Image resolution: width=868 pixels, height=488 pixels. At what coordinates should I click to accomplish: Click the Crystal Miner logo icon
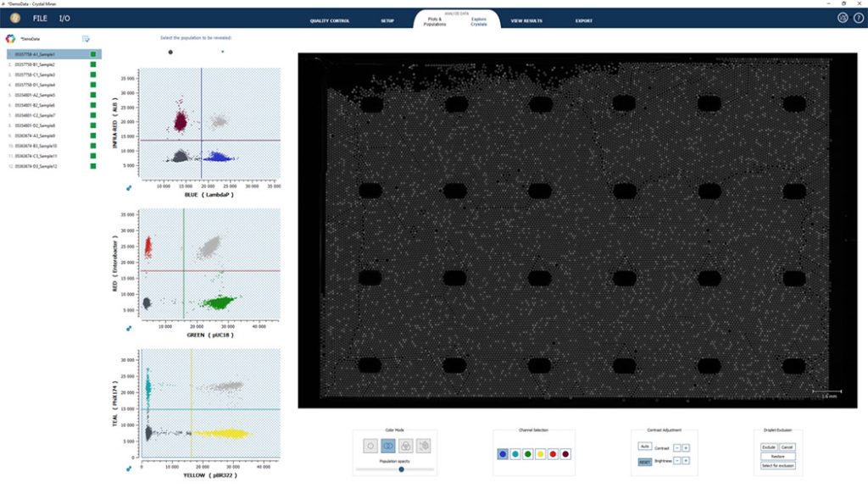(x=14, y=18)
